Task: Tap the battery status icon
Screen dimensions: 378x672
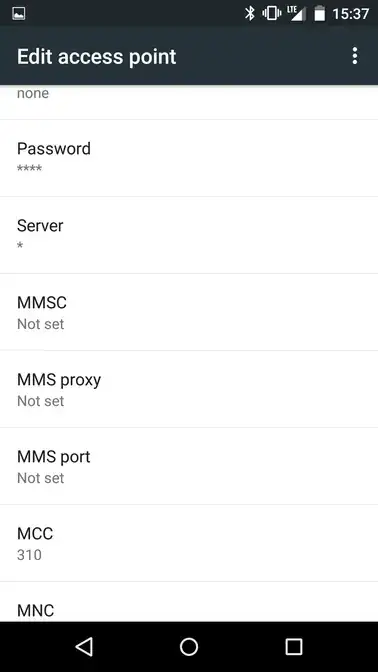Action: point(320,14)
